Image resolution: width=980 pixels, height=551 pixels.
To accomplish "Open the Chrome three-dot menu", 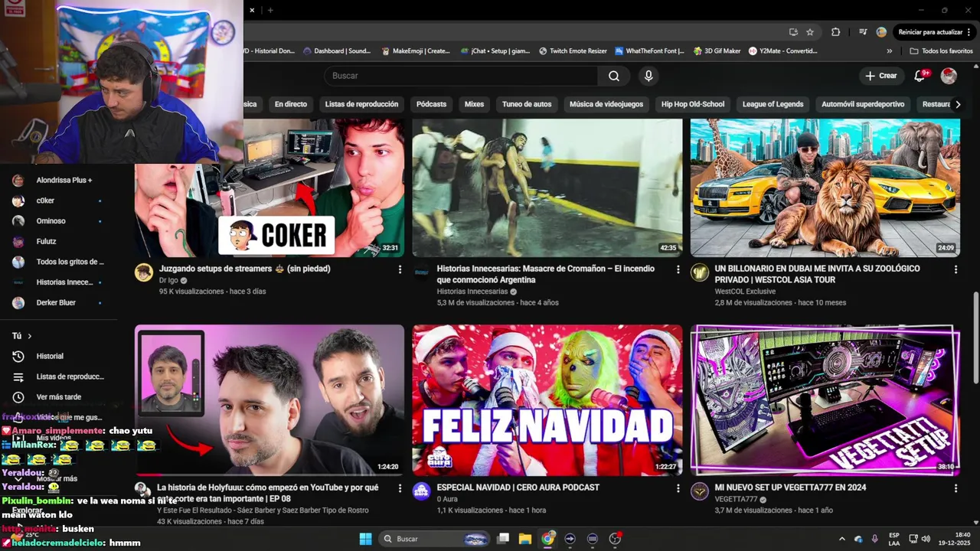I will 969,32.
